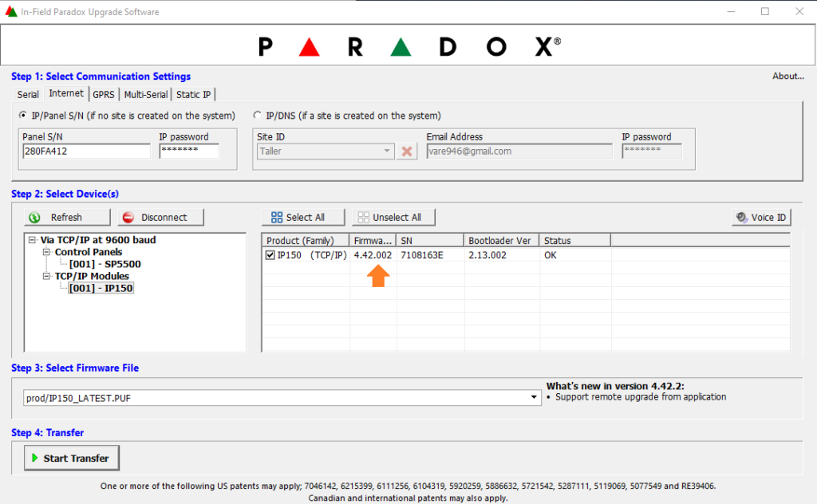
Task: Click the SN column header
Action: (x=430, y=241)
